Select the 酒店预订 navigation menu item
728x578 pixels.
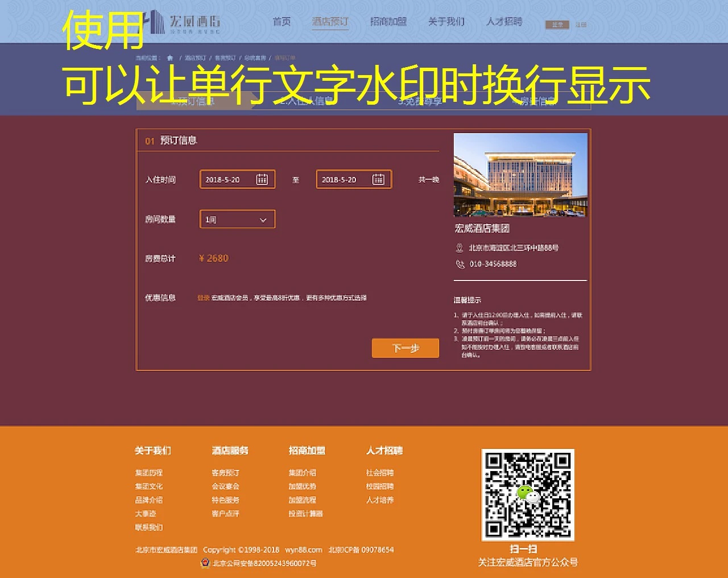[x=330, y=22]
